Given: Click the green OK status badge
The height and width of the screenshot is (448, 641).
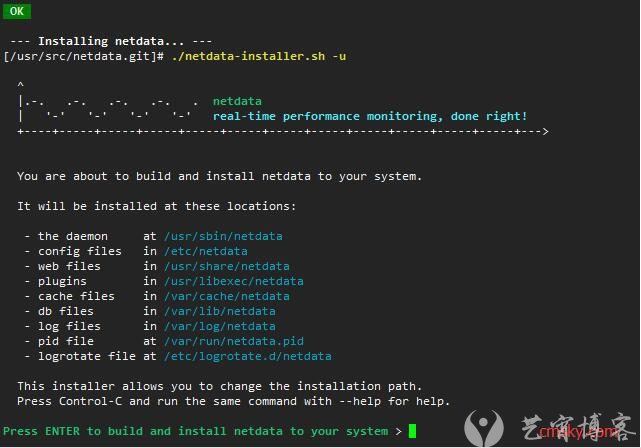Looking at the screenshot, I should pos(17,11).
